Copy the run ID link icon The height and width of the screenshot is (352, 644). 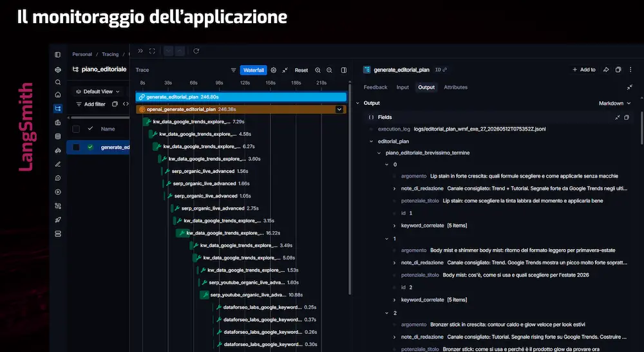pos(445,69)
